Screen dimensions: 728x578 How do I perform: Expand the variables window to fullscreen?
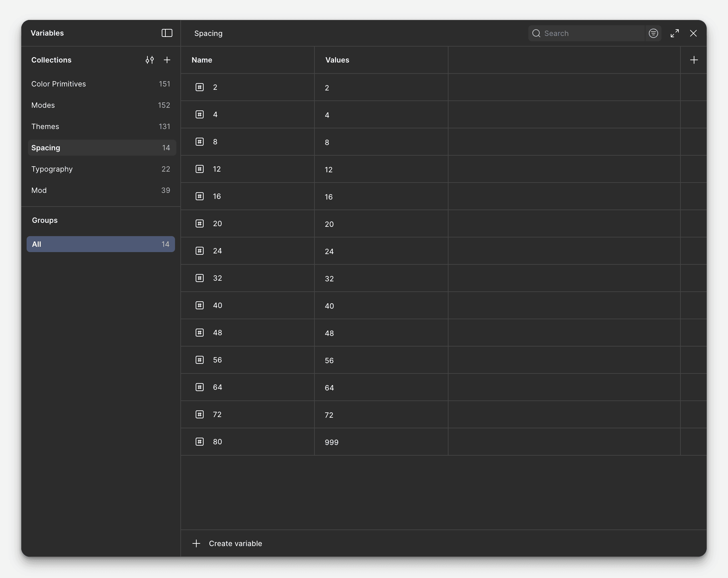[x=675, y=33]
